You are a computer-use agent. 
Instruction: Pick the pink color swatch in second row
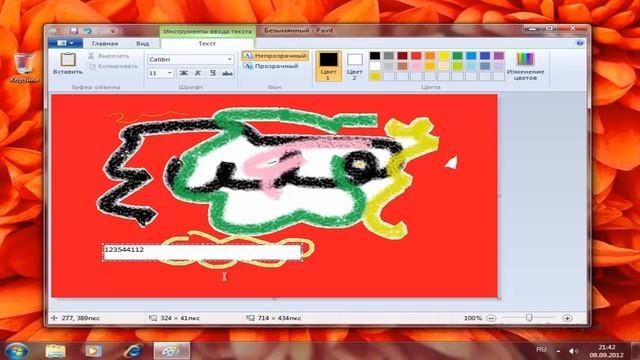point(416,66)
